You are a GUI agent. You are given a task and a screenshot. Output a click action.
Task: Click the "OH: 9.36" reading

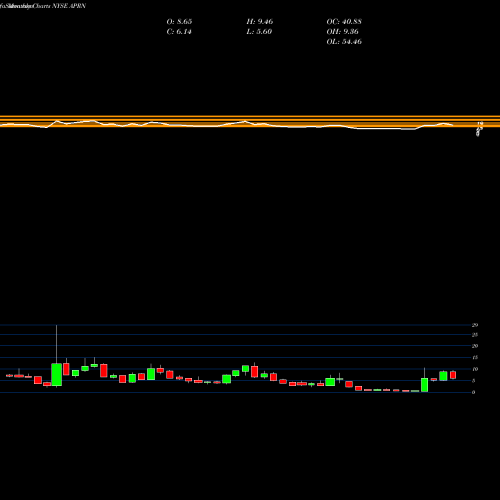click(343, 32)
